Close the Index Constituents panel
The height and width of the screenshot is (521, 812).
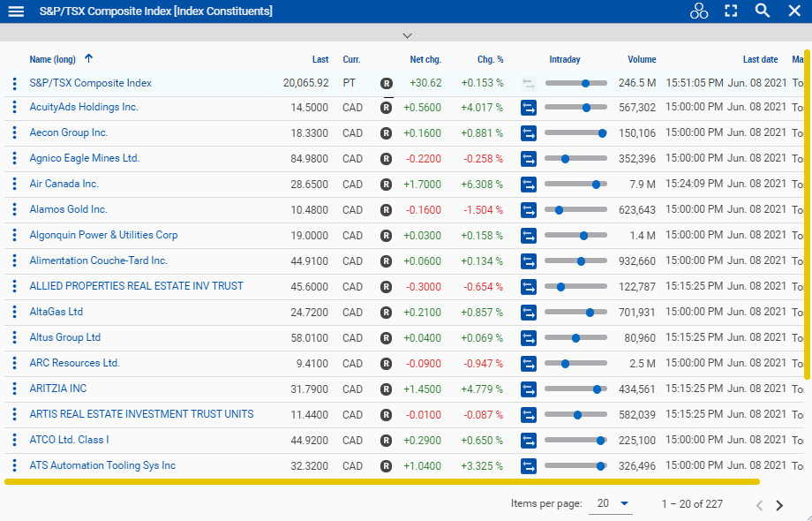tap(794, 11)
